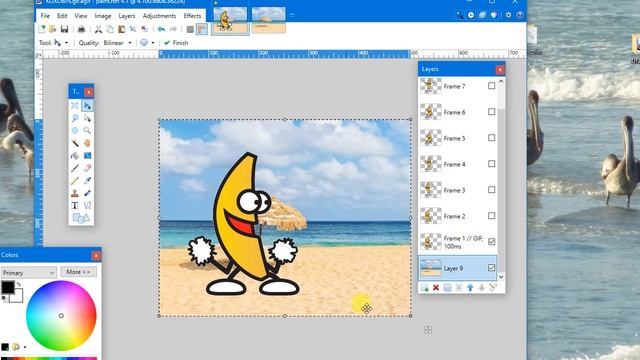
Task: Open the Image menu
Action: pyautogui.click(x=103, y=16)
